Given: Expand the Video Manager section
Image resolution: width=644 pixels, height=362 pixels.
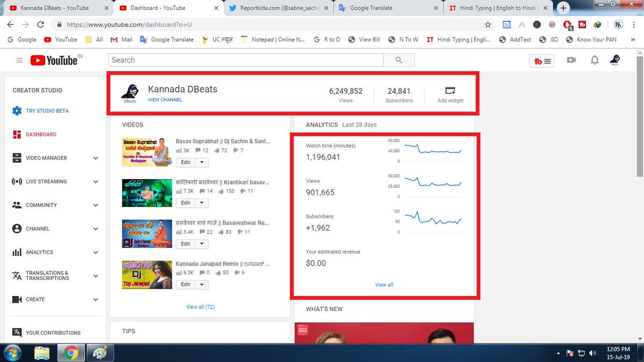Looking at the screenshot, I should pyautogui.click(x=96, y=158).
